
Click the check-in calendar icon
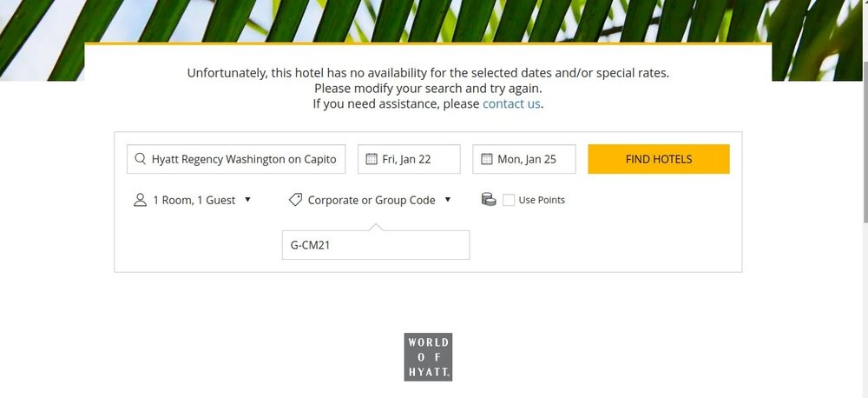(372, 159)
